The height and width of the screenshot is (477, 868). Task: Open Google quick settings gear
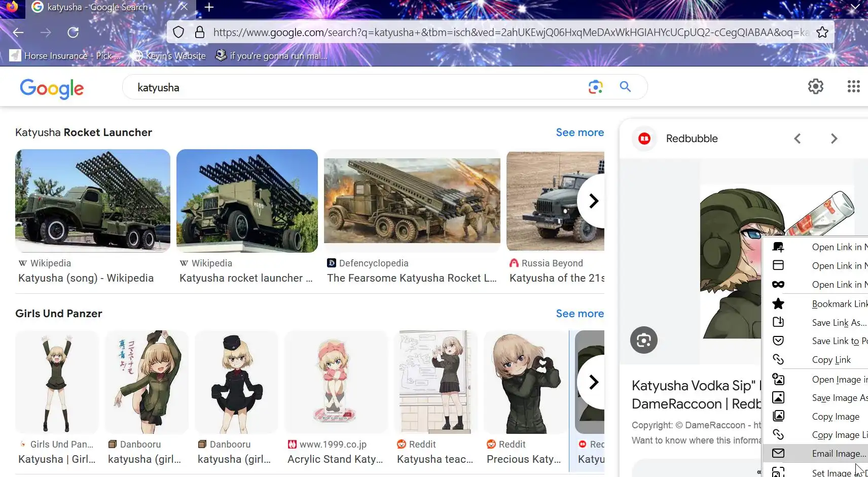pos(816,87)
